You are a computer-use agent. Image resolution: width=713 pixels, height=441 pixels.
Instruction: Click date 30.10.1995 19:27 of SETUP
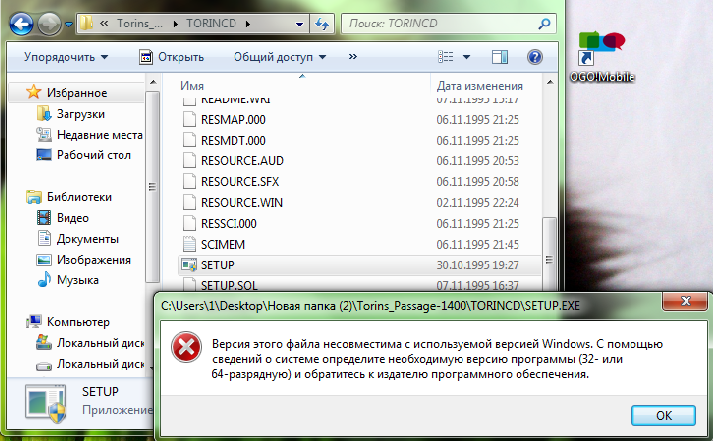(477, 265)
